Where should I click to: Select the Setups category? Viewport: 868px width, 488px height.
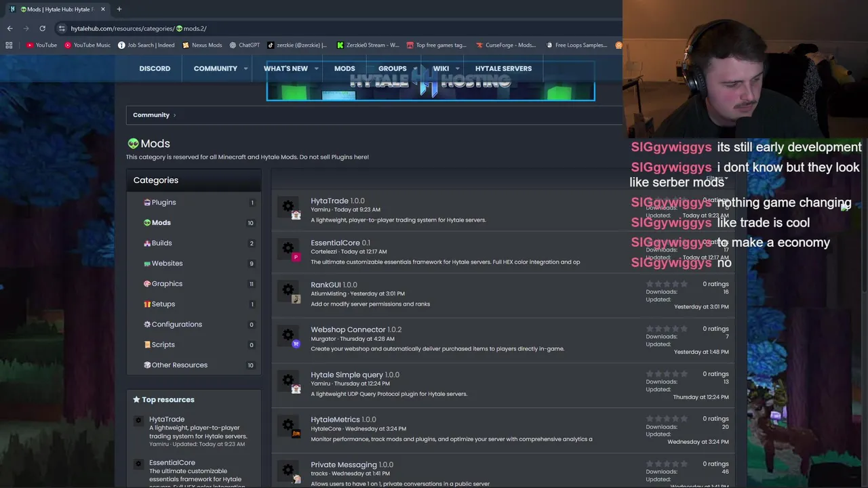pyautogui.click(x=163, y=304)
